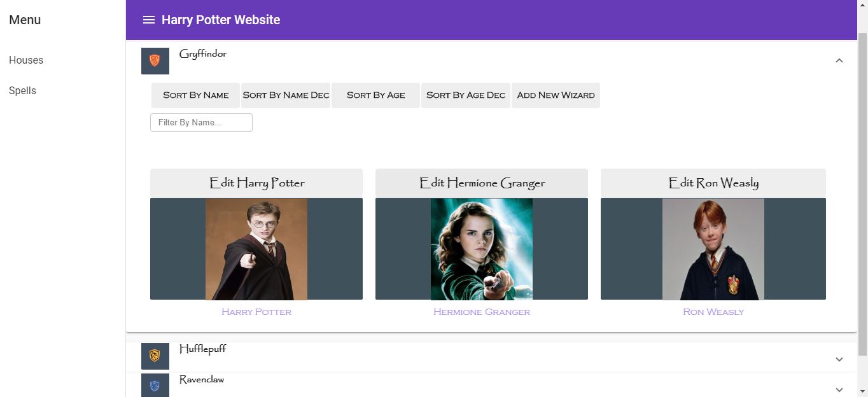Click the Ravenclaw house crest icon

[155, 386]
